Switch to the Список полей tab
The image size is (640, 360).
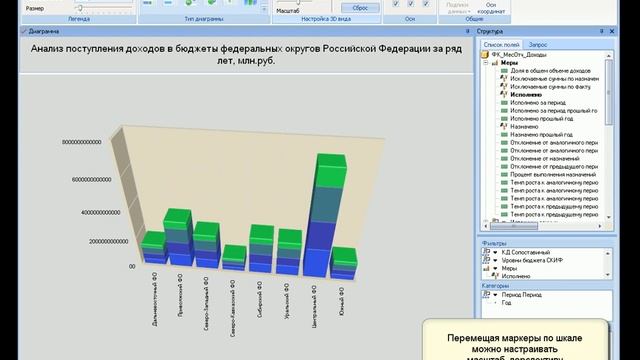point(501,44)
